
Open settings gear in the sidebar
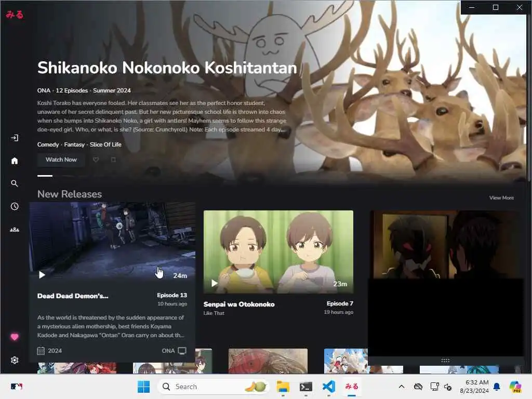pos(14,360)
